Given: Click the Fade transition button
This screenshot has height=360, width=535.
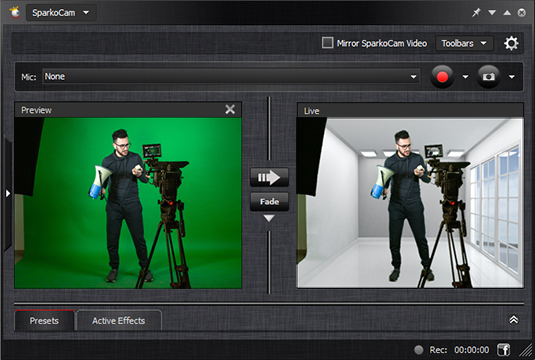Looking at the screenshot, I should click(x=269, y=202).
